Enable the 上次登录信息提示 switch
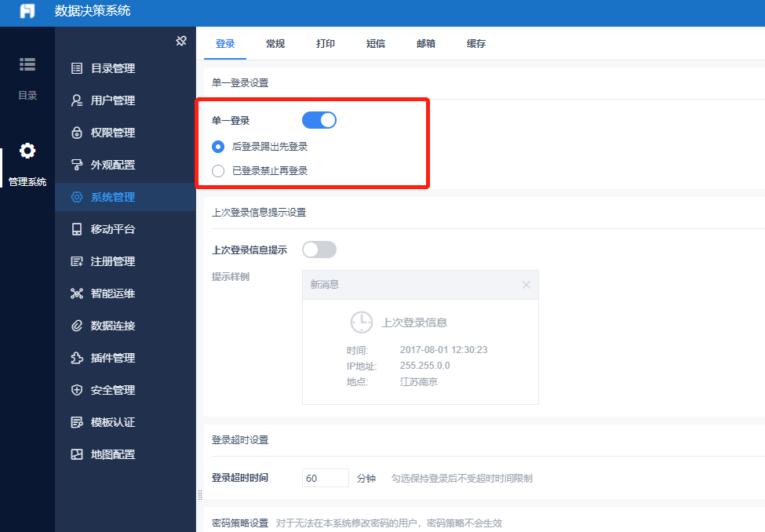765x532 pixels. click(319, 250)
